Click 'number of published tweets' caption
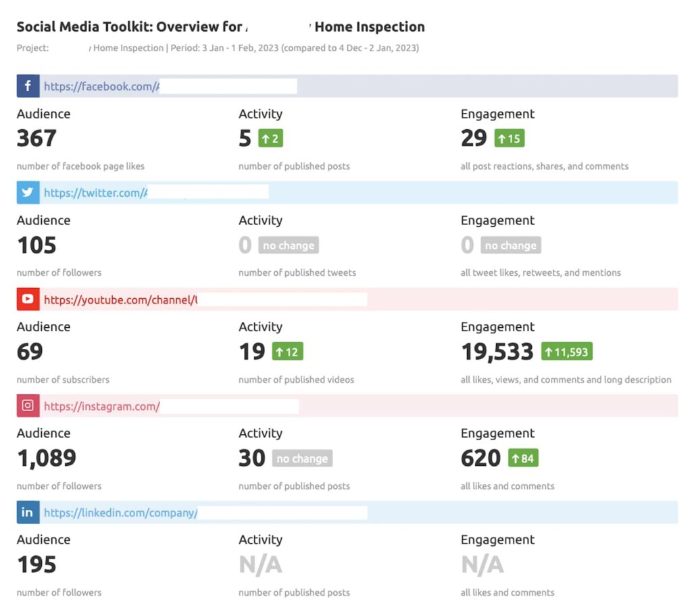The image size is (692, 616). pyautogui.click(x=297, y=273)
